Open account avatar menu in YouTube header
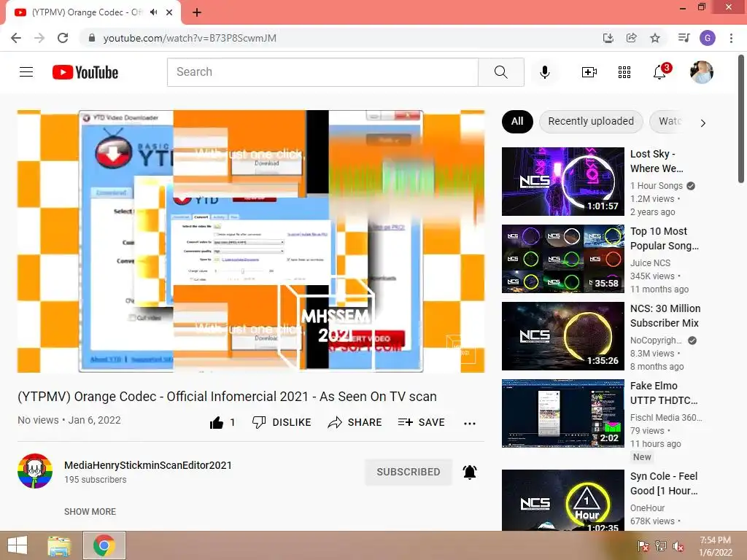Screen dimensions: 747x560 click(x=701, y=72)
